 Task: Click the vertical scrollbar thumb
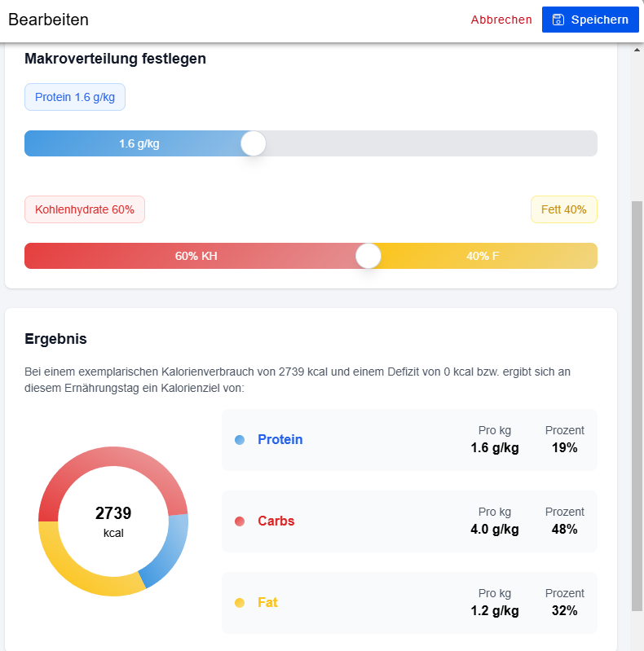pyautogui.click(x=637, y=407)
